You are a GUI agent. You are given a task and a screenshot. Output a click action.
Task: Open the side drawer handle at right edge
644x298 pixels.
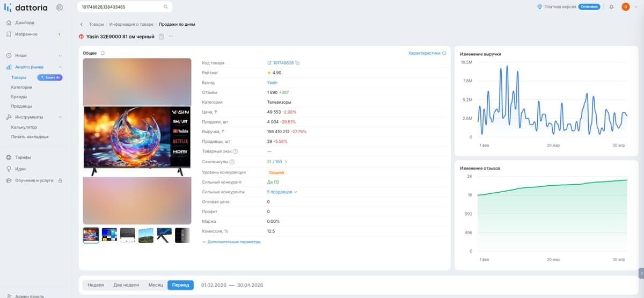pyautogui.click(x=641, y=273)
